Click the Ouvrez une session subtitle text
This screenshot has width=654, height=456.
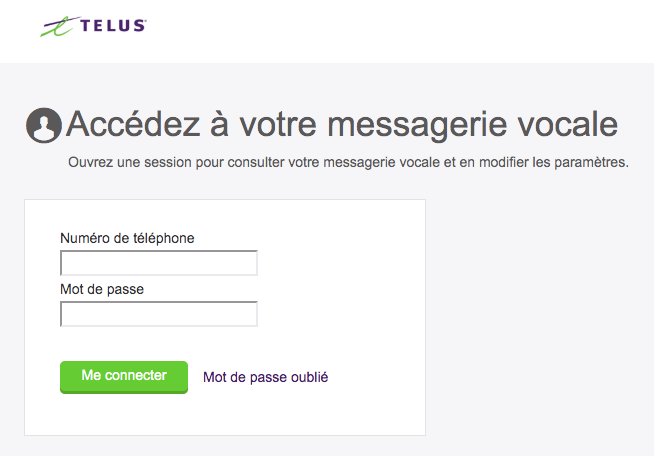(x=348, y=162)
